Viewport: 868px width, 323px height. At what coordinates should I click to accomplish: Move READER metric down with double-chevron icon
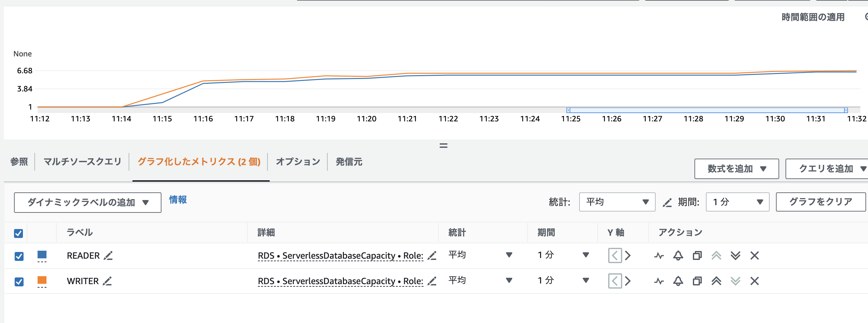pyautogui.click(x=735, y=255)
